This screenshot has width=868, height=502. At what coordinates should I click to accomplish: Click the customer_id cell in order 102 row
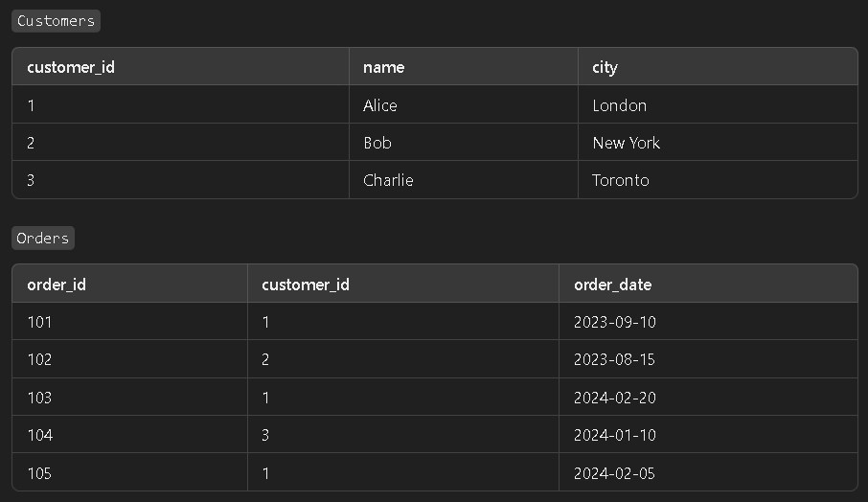pyautogui.click(x=403, y=359)
